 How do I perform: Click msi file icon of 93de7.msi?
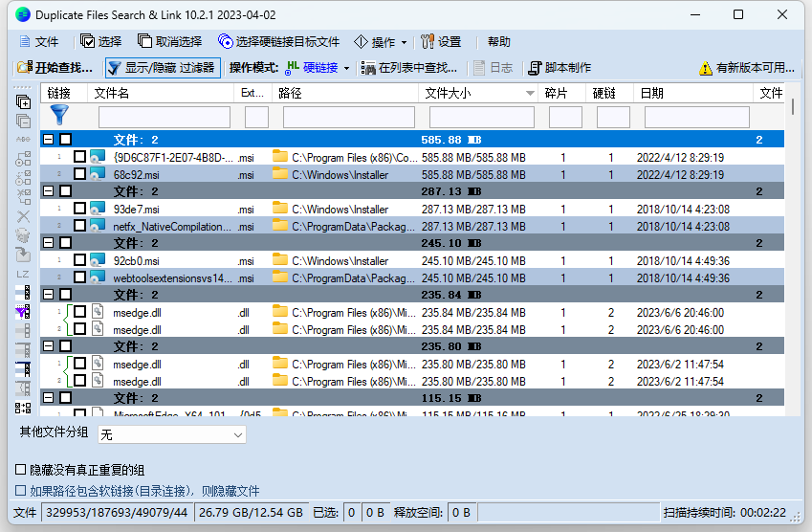(98, 209)
